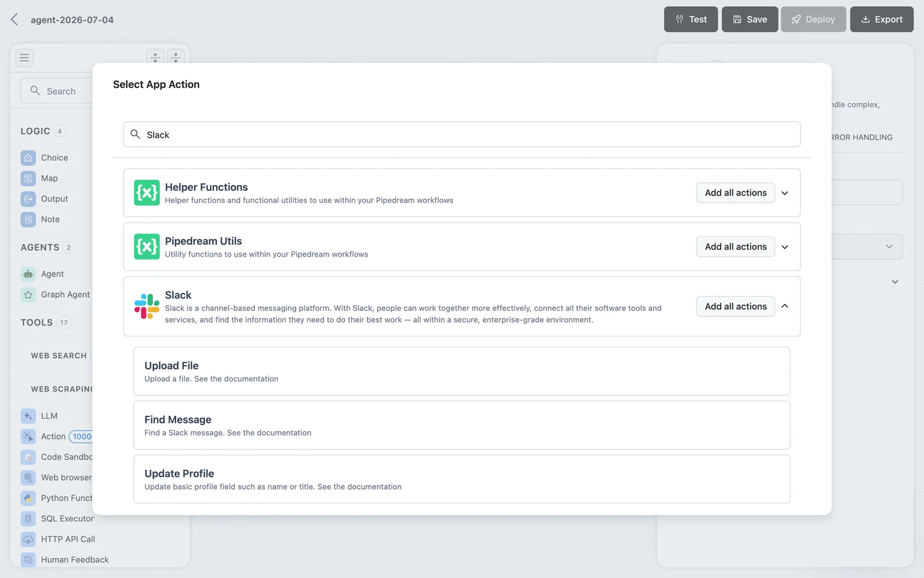Image resolution: width=924 pixels, height=578 pixels.
Task: Click the Helper Functions app logo
Action: tap(147, 192)
